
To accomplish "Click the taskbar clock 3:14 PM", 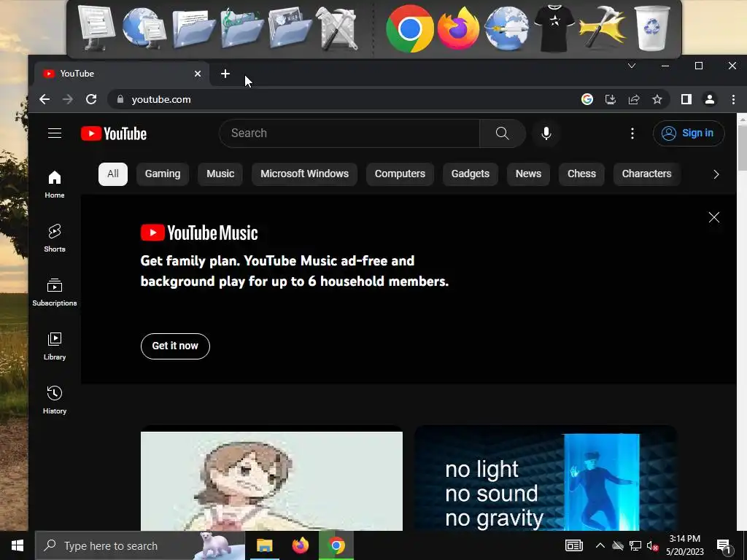I will tap(684, 545).
